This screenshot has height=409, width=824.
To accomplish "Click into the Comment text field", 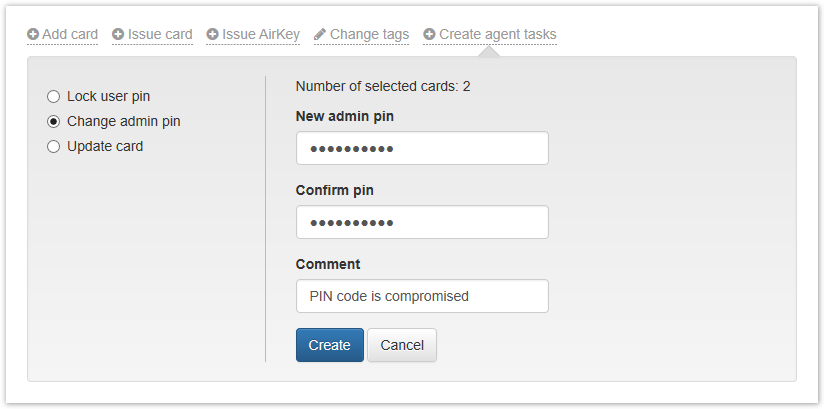I will (x=422, y=296).
